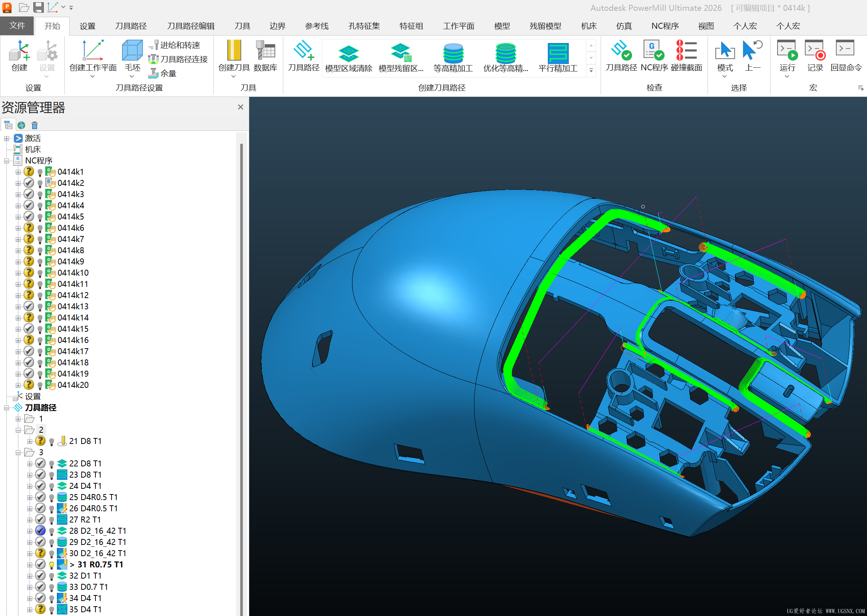Collapse the NC程序 tree node
Screen dimensions: 867x616
click(6, 161)
